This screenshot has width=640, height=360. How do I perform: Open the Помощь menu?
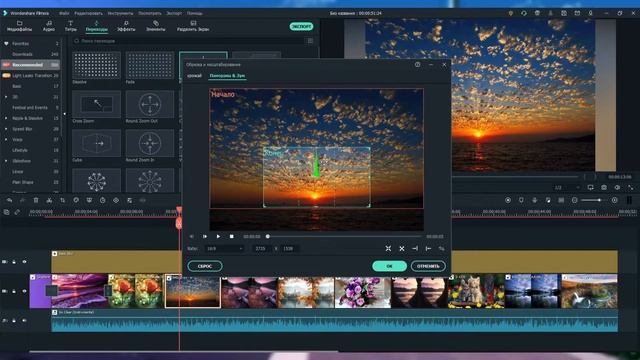tap(195, 13)
